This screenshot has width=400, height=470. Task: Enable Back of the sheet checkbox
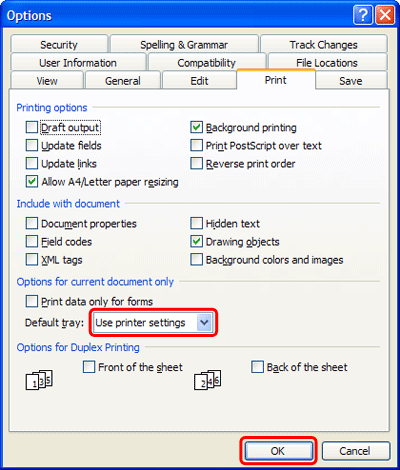click(x=257, y=367)
